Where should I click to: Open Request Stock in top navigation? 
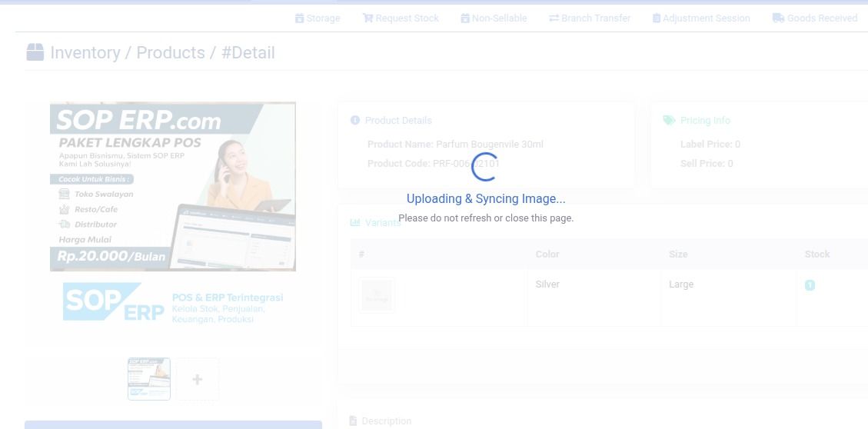click(x=401, y=18)
